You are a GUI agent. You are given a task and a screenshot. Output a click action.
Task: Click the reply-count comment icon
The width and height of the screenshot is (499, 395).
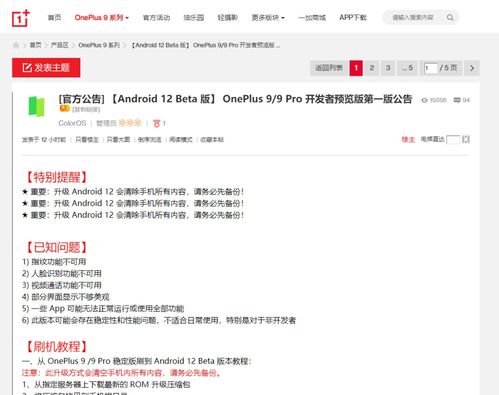point(457,100)
